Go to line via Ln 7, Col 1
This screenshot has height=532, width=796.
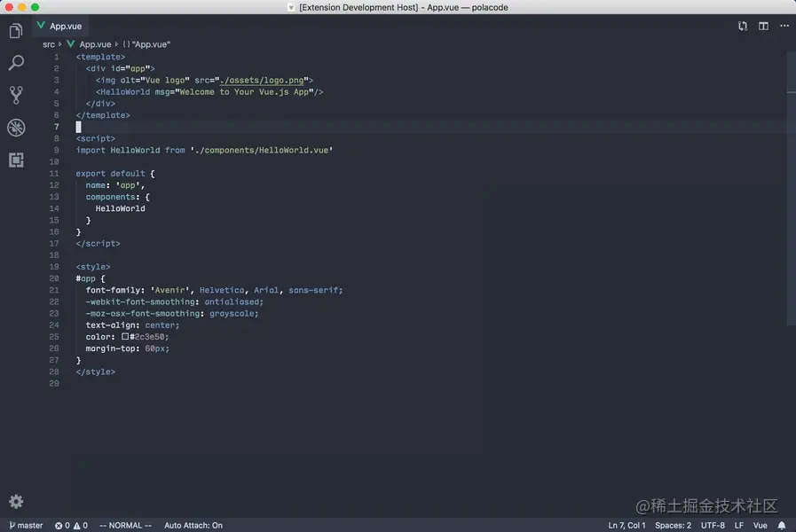pos(627,526)
